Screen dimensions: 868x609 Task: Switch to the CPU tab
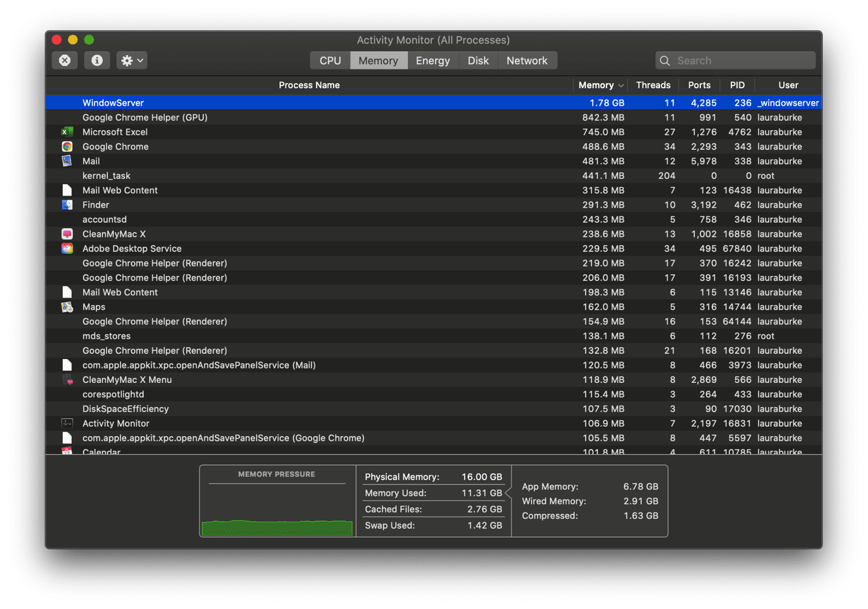tap(330, 60)
